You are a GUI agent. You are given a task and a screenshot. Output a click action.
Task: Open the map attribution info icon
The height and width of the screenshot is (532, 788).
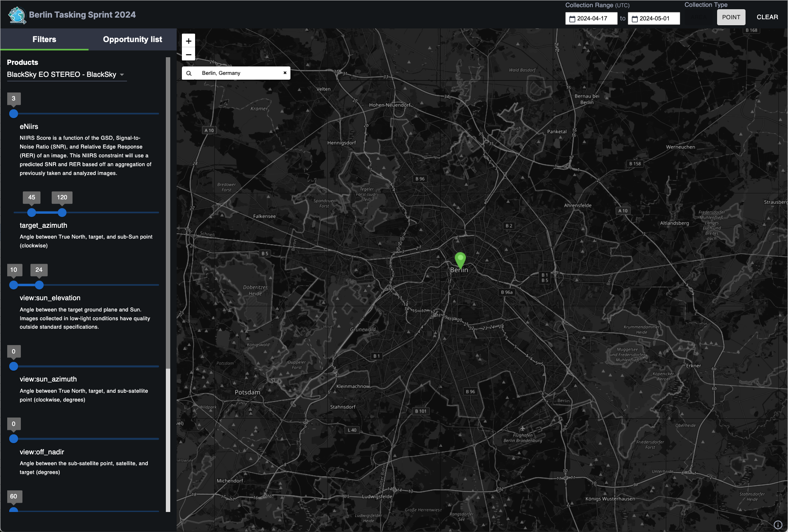778,525
